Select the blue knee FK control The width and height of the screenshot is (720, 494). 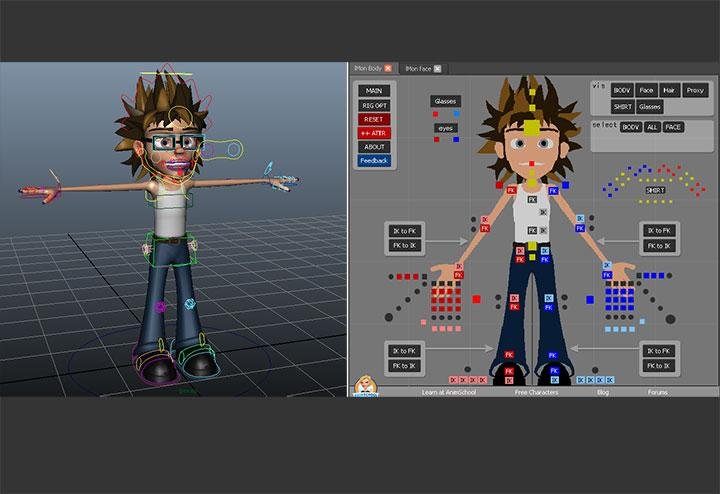click(x=549, y=307)
